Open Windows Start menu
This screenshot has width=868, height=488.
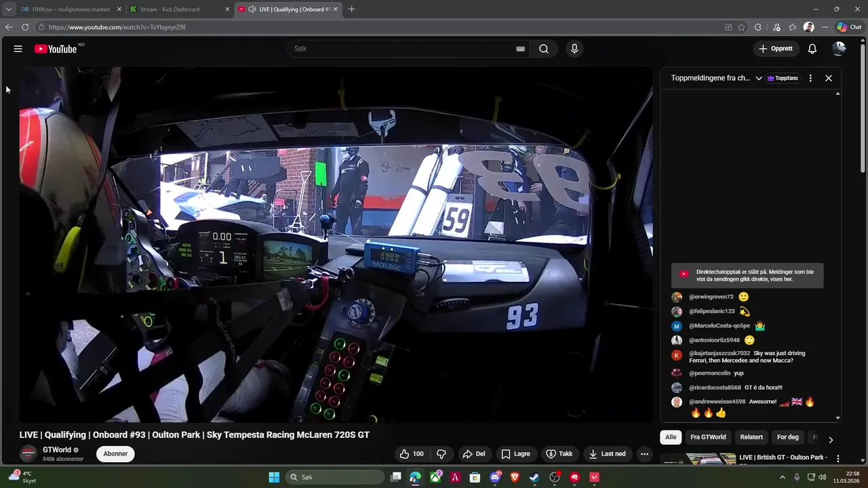tap(274, 477)
